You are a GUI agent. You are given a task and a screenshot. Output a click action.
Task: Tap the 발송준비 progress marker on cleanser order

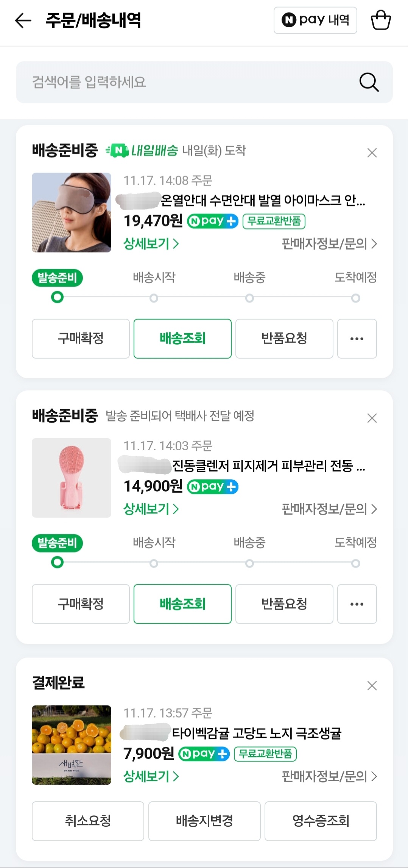(57, 562)
